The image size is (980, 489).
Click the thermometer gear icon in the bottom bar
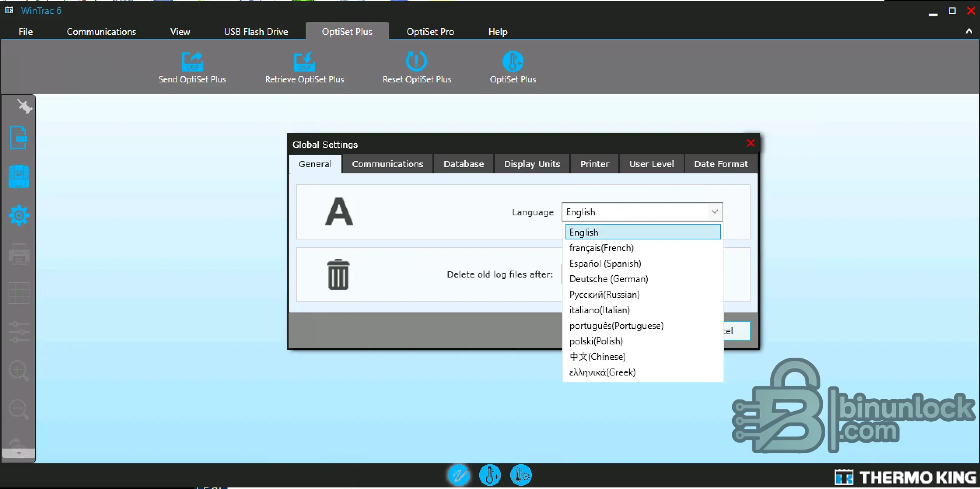[521, 475]
